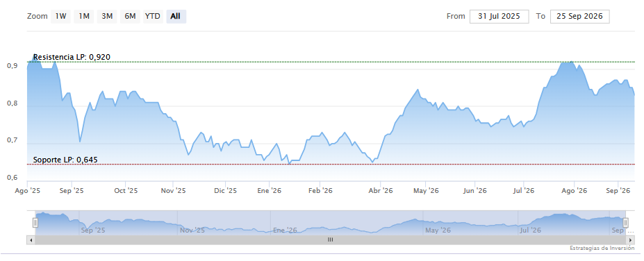Click the scrollbar thumb grip in navigator
The width and height of the screenshot is (644, 261).
click(x=330, y=239)
